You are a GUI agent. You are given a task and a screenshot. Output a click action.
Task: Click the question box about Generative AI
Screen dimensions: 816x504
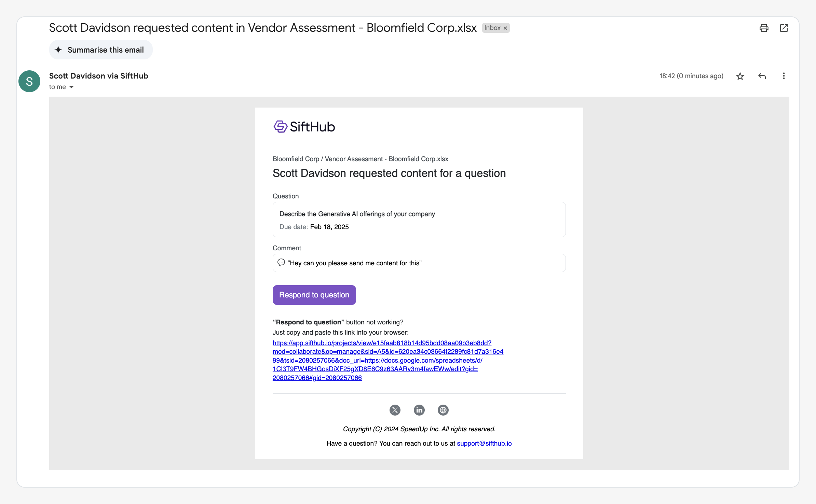[419, 220]
